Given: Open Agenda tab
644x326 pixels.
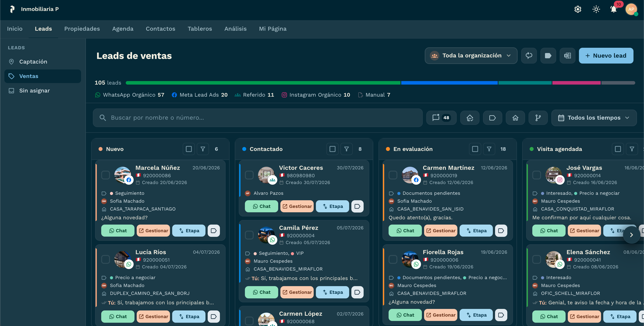Looking at the screenshot, I should tap(123, 29).
